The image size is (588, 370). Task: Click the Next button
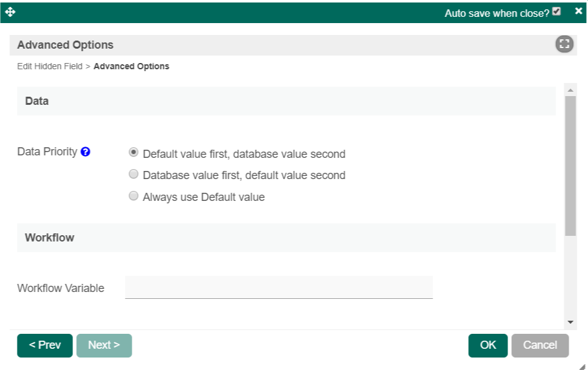[104, 345]
